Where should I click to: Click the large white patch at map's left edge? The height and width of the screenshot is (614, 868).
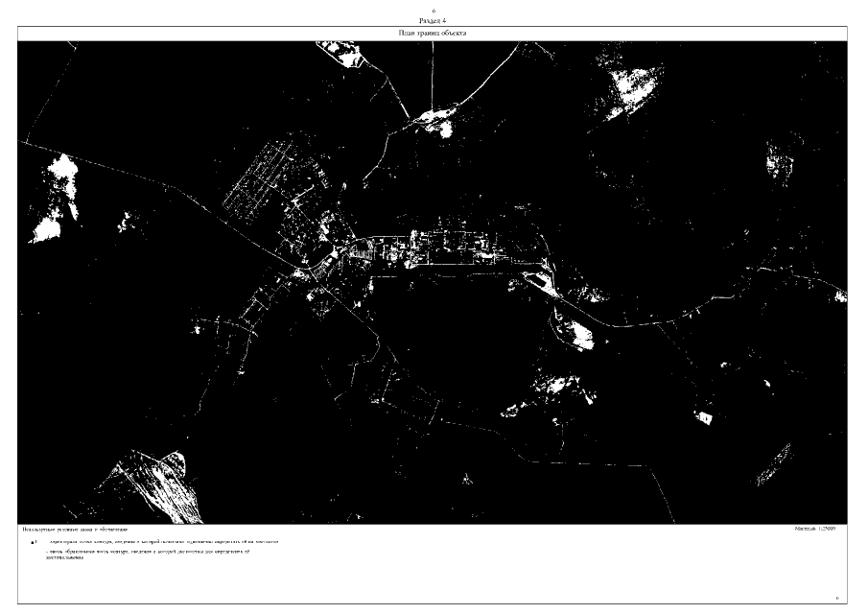click(48, 227)
